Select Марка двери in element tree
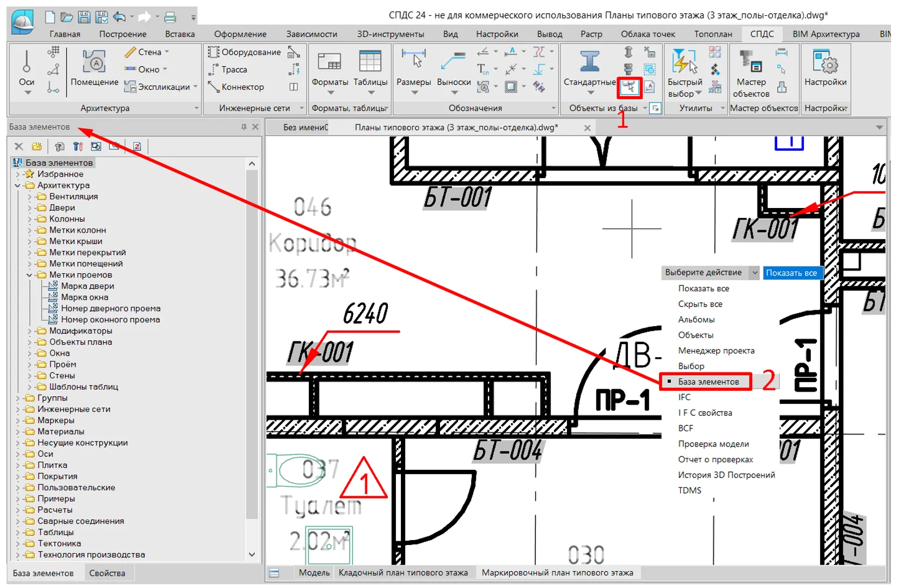The width and height of the screenshot is (897, 588). (x=87, y=286)
